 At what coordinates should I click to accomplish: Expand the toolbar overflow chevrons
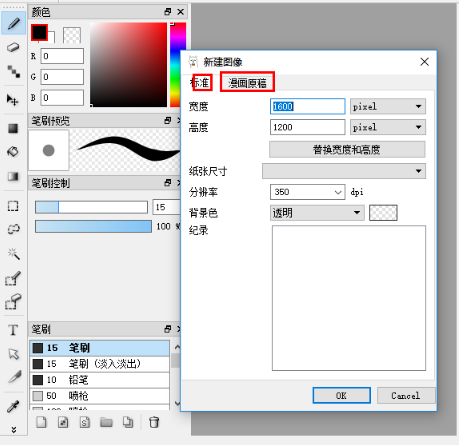tap(14, 430)
